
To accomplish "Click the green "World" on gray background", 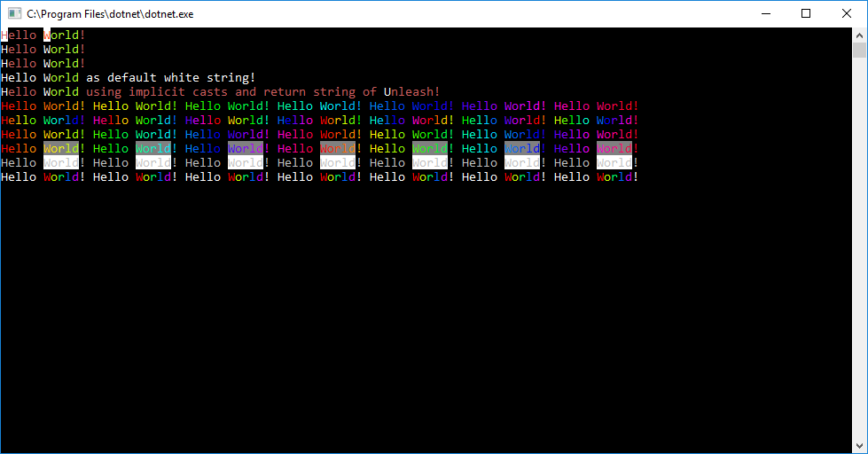I will click(x=430, y=148).
